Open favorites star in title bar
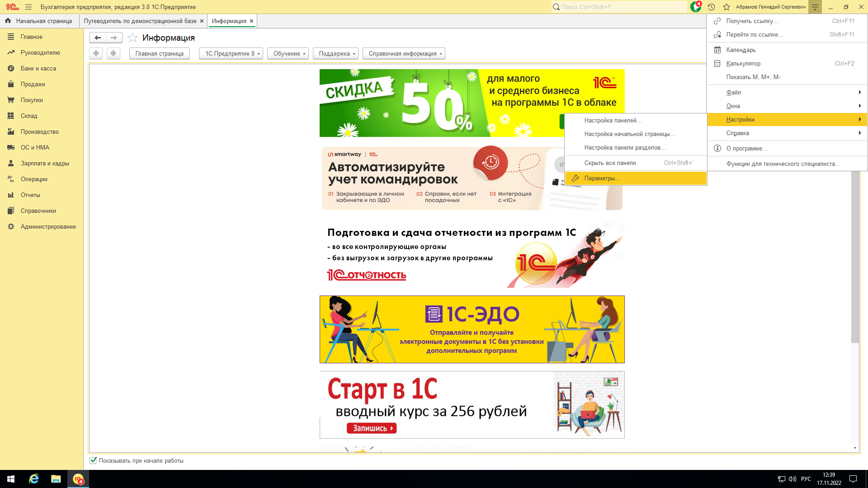 pos(726,7)
